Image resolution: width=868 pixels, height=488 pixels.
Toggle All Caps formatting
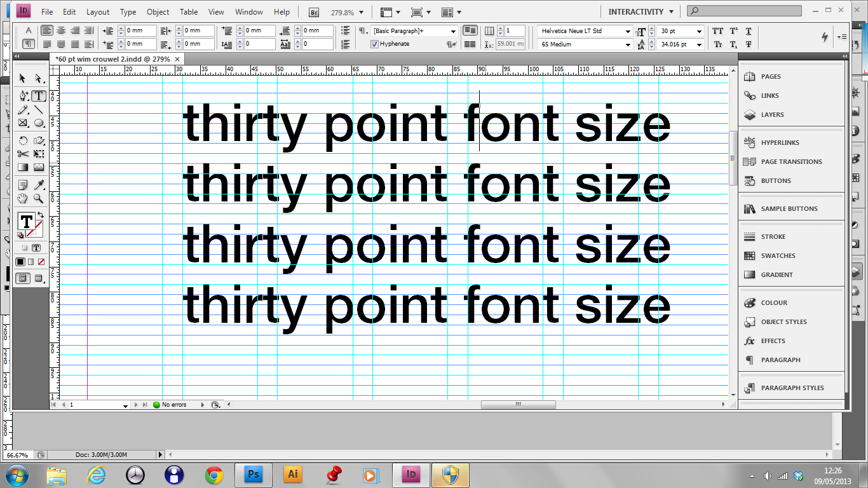717,31
